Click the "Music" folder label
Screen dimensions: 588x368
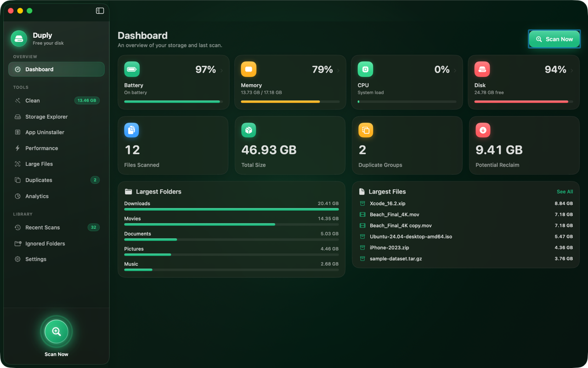pyautogui.click(x=131, y=264)
